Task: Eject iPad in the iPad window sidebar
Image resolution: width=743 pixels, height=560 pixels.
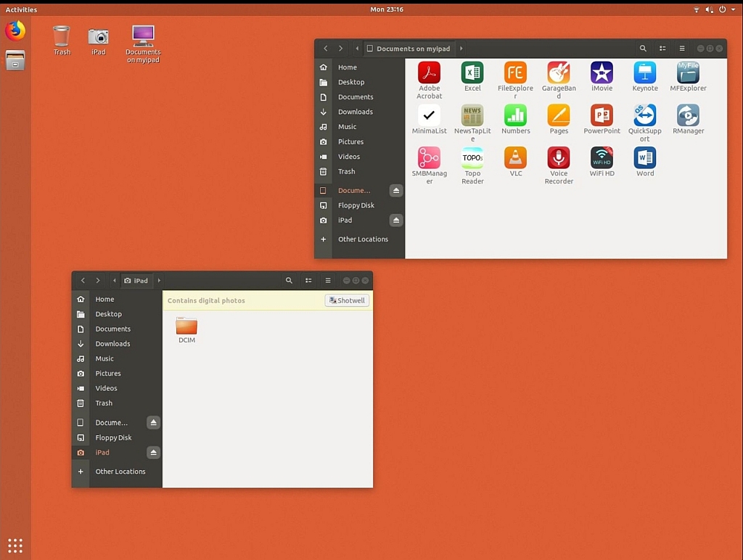Action: [153, 453]
